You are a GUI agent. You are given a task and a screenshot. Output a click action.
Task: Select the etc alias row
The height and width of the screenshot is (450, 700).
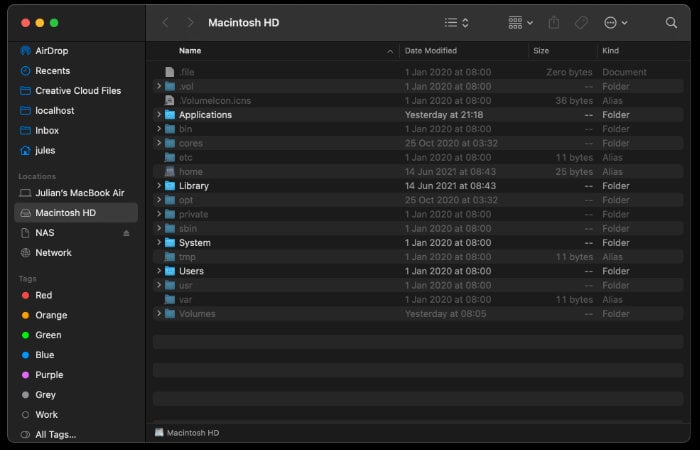[418, 157]
